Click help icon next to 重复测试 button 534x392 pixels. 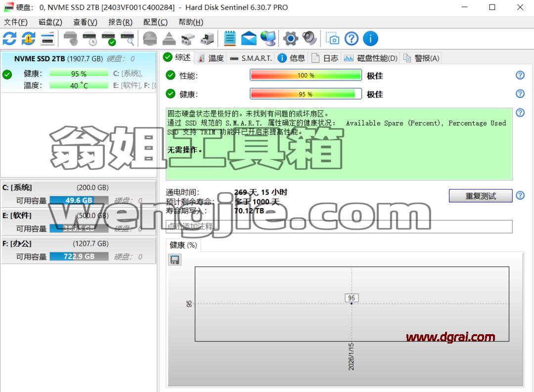pos(520,195)
